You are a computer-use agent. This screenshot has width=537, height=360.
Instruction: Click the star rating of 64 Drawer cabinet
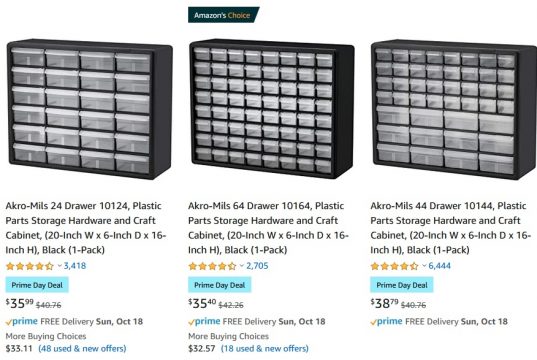click(212, 266)
